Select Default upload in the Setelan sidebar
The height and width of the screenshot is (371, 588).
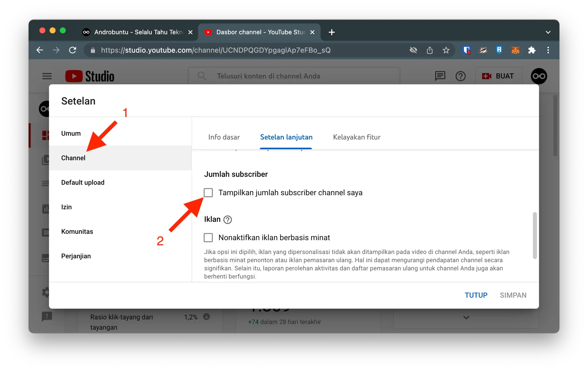click(82, 182)
